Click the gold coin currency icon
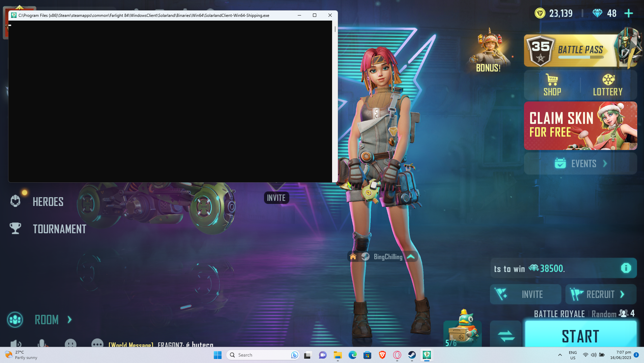 point(540,13)
